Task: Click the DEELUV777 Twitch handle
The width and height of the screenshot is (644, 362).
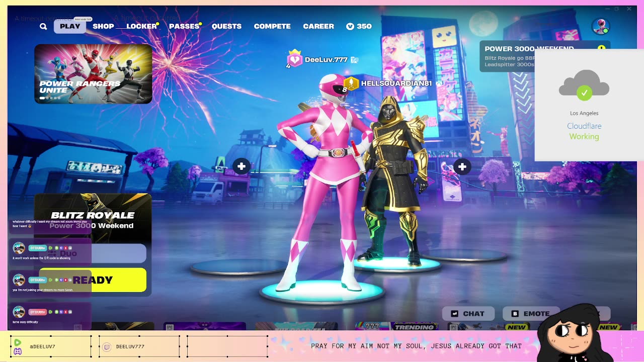Action: coord(130,347)
